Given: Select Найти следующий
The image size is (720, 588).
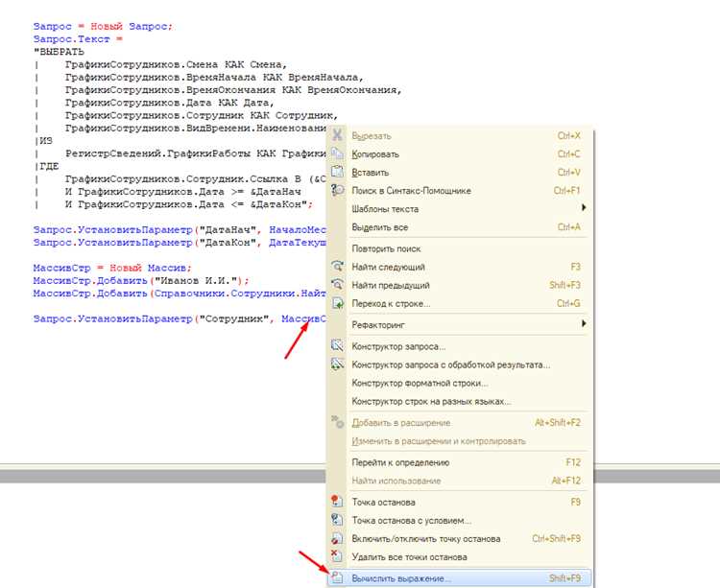Looking at the screenshot, I should 459,267.
